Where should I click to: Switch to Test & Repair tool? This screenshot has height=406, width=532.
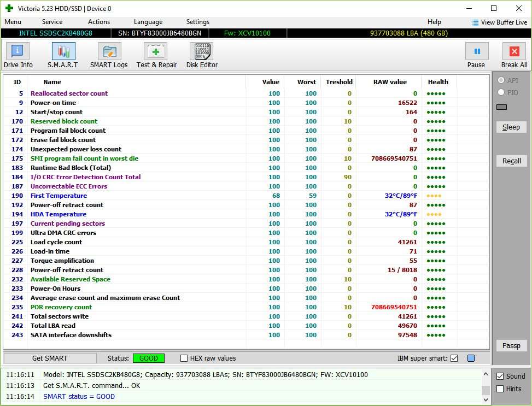tap(156, 56)
